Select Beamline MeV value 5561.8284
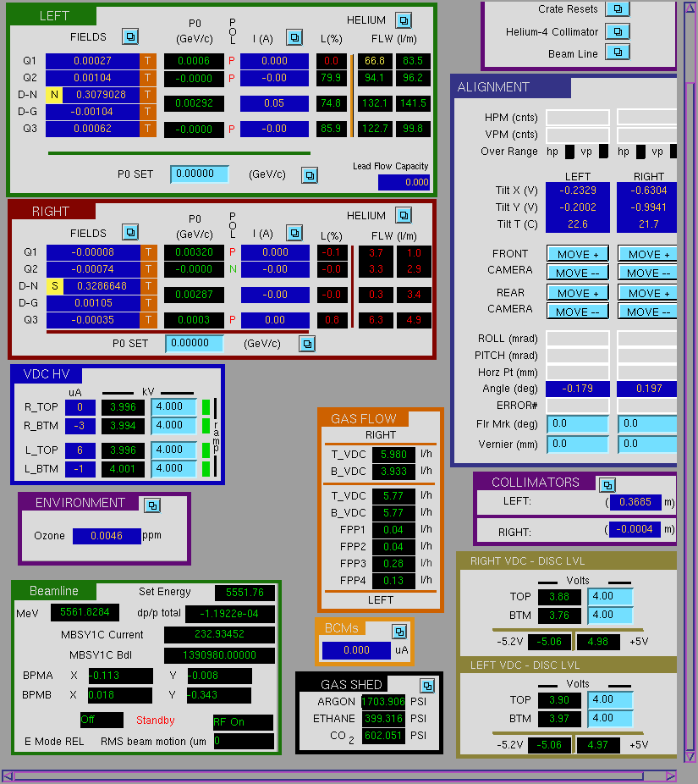Image resolution: width=698 pixels, height=784 pixels. pos(85,612)
